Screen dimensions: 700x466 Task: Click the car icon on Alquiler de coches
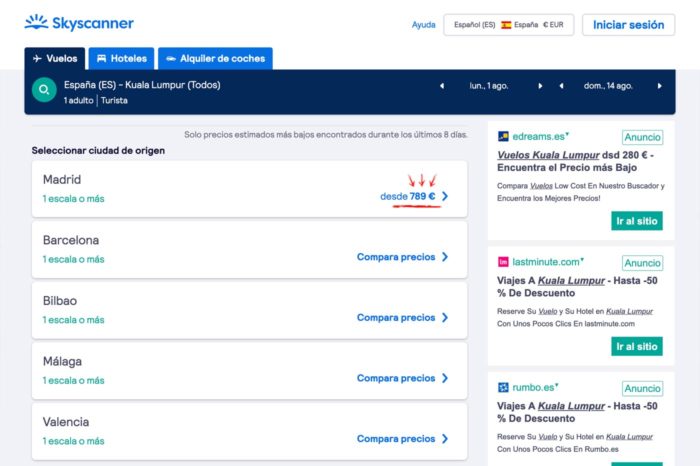[x=171, y=58]
